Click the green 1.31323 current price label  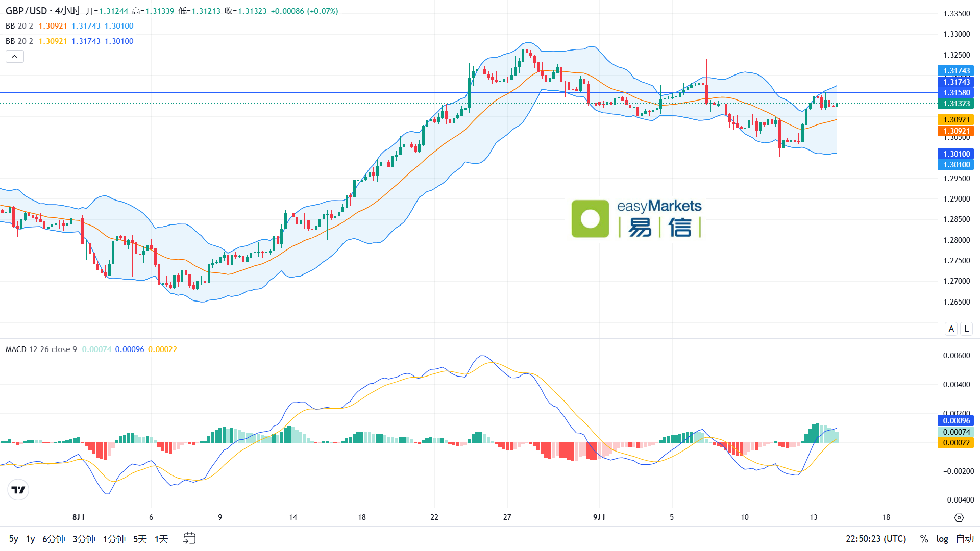point(956,104)
